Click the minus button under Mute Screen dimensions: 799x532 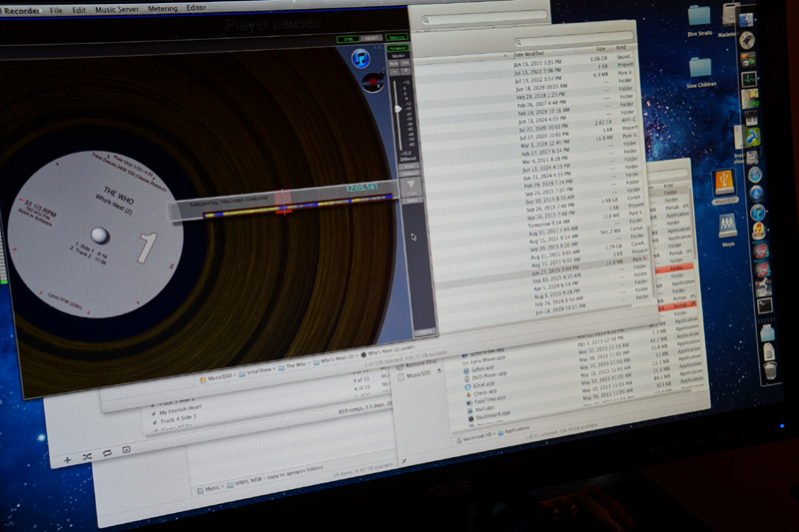(395, 72)
